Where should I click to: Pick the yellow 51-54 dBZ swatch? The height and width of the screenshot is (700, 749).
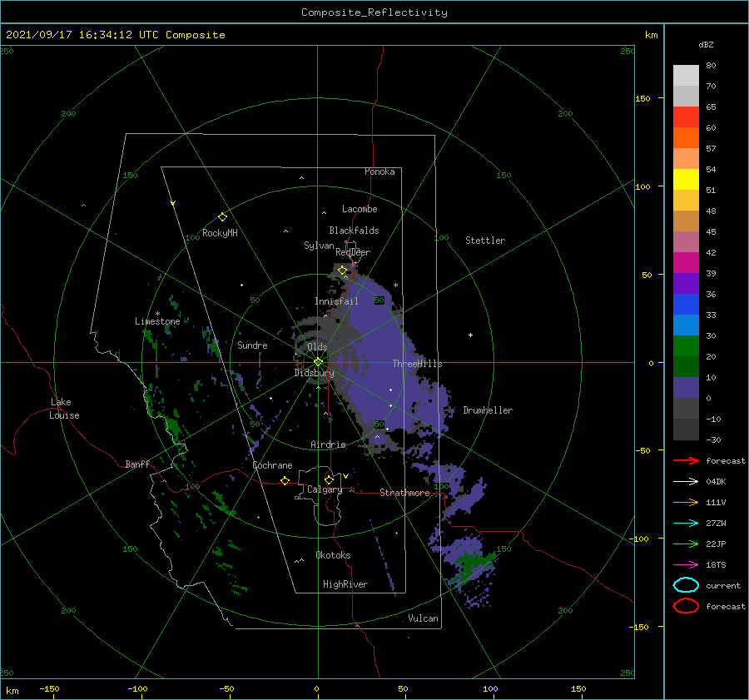(686, 179)
